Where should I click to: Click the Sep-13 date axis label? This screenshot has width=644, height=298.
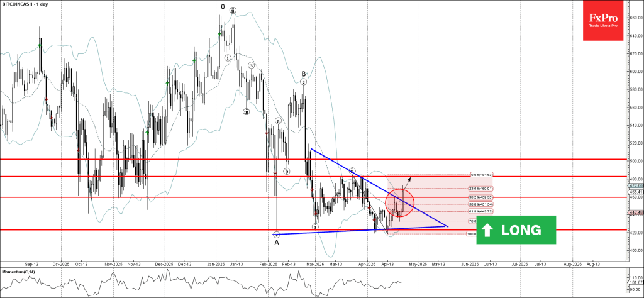32,264
